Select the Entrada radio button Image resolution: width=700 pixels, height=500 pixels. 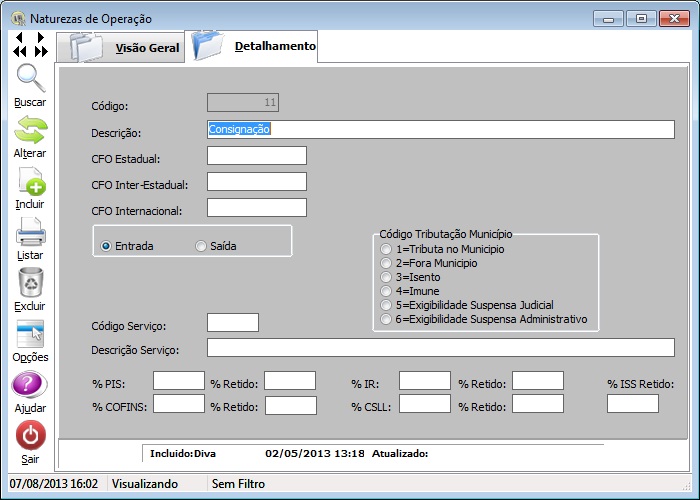click(106, 246)
